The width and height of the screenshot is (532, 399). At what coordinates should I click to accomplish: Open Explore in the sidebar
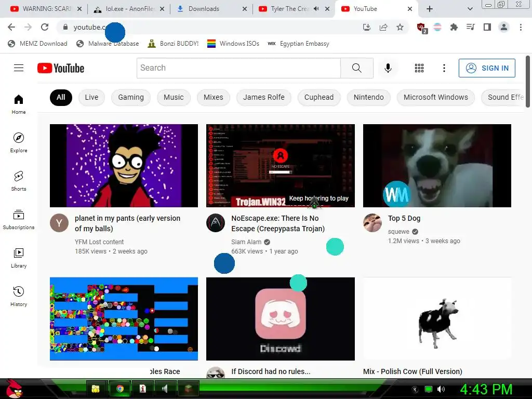[x=19, y=142]
